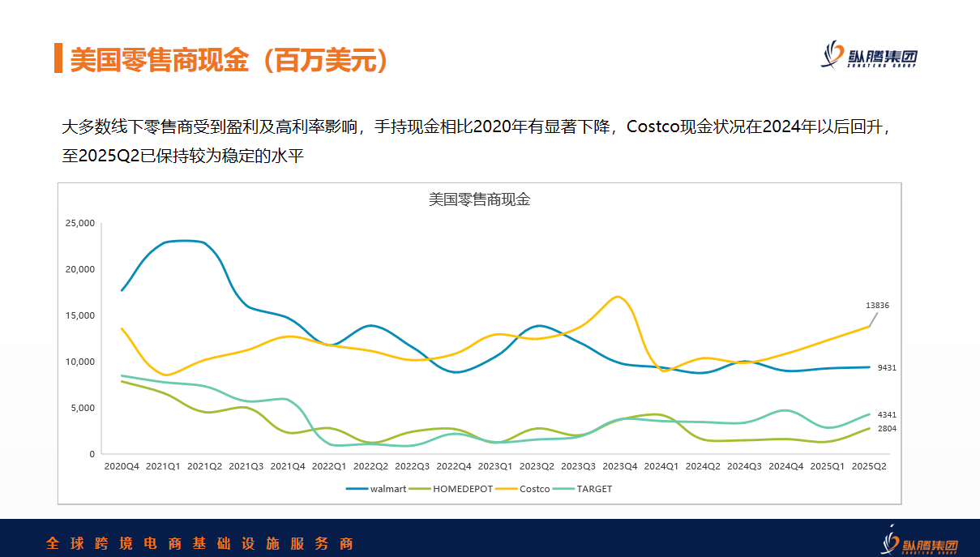Click the 10,000 y-axis label
Screen dimensions: 980x557
[x=80, y=362]
